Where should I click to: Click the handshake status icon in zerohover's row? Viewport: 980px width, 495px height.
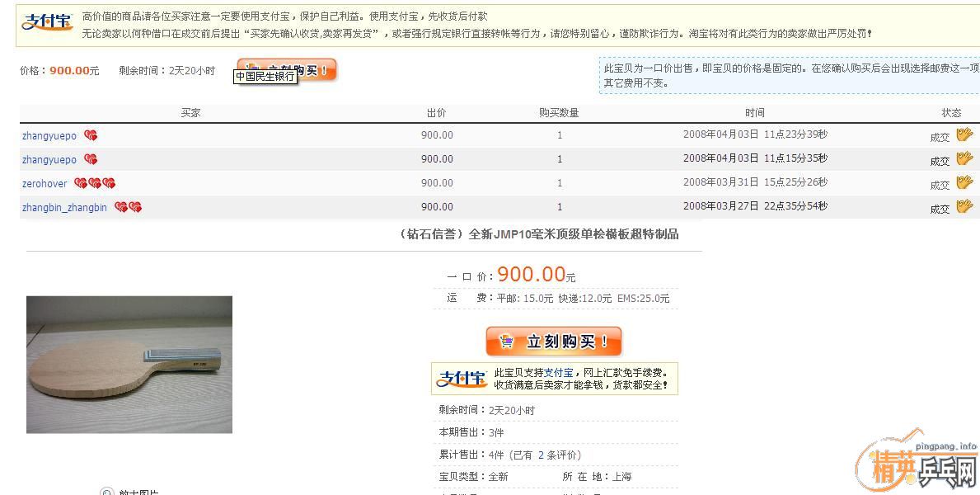tap(964, 182)
